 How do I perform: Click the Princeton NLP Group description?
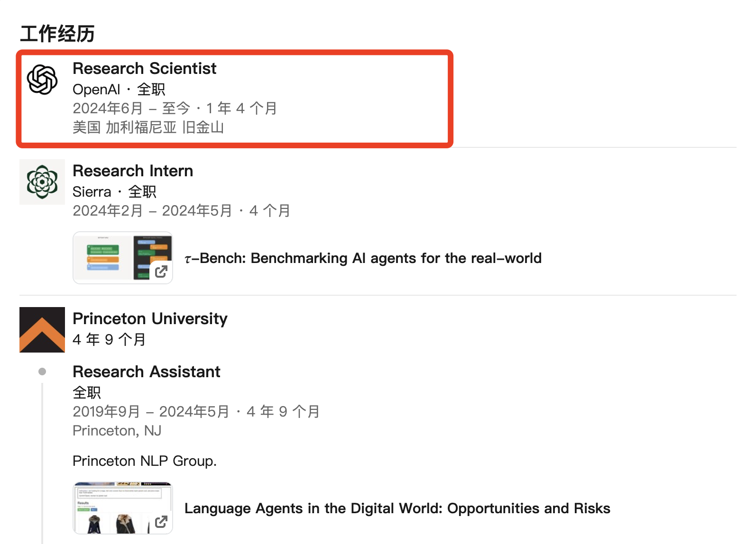coord(145,461)
